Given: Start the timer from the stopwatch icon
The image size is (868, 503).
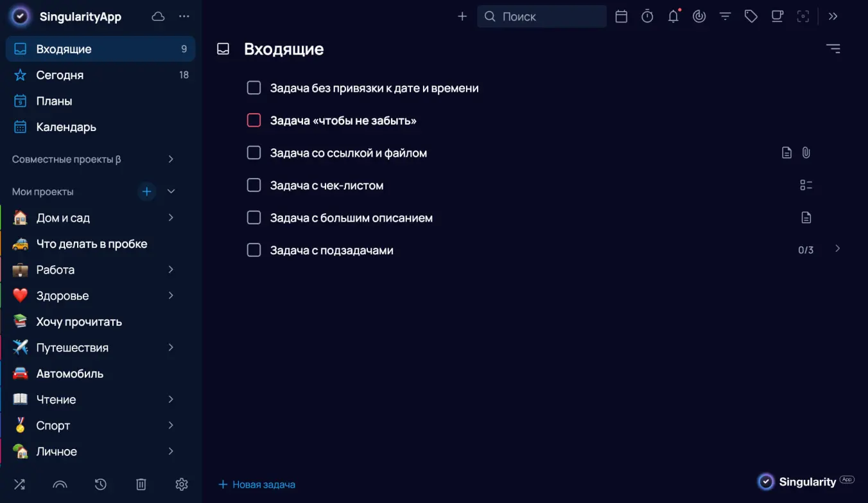Looking at the screenshot, I should tap(647, 17).
